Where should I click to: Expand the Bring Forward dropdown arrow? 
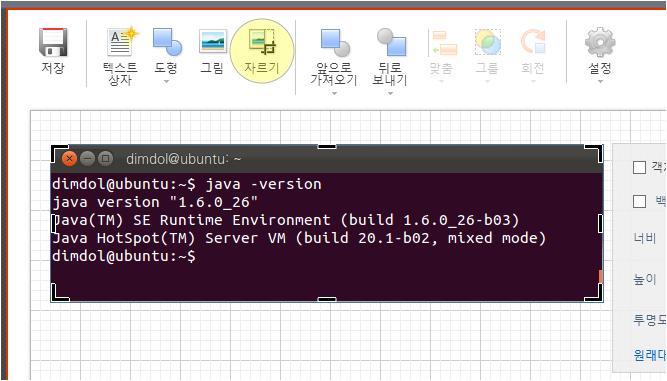[334, 93]
